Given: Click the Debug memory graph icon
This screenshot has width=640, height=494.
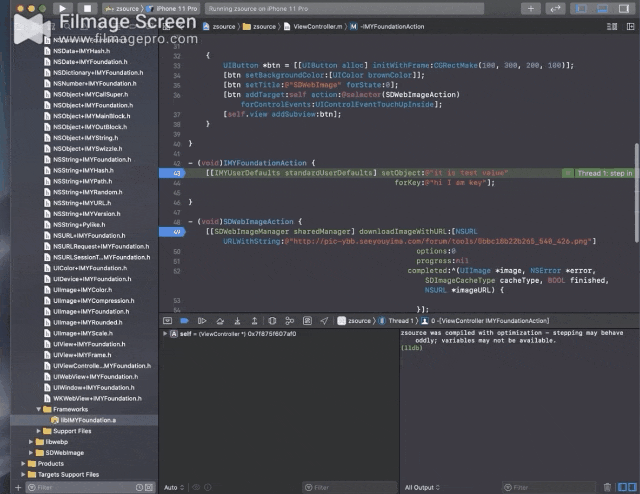Looking at the screenshot, I should pos(290,321).
